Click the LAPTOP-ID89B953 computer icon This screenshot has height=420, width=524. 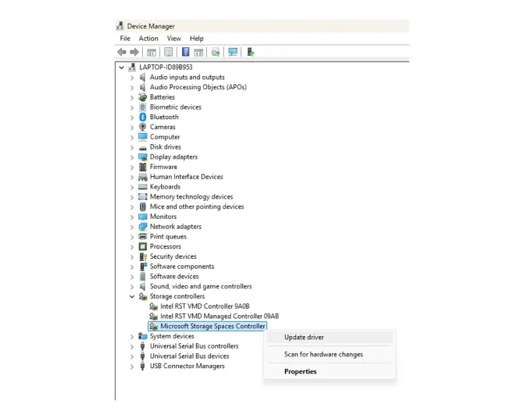[x=132, y=67]
